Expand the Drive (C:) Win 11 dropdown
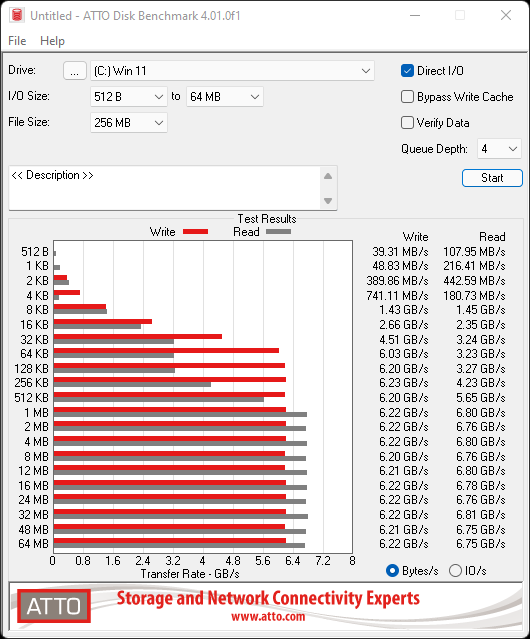This screenshot has width=530, height=639. (x=232, y=71)
